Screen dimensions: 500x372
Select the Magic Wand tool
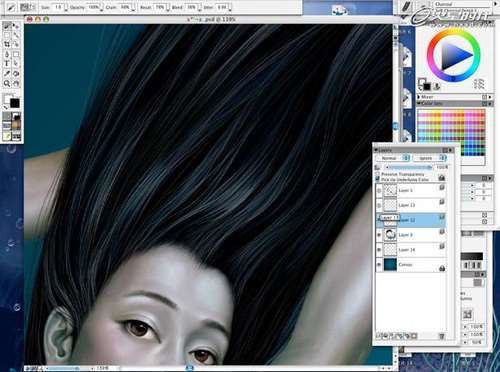(16, 35)
